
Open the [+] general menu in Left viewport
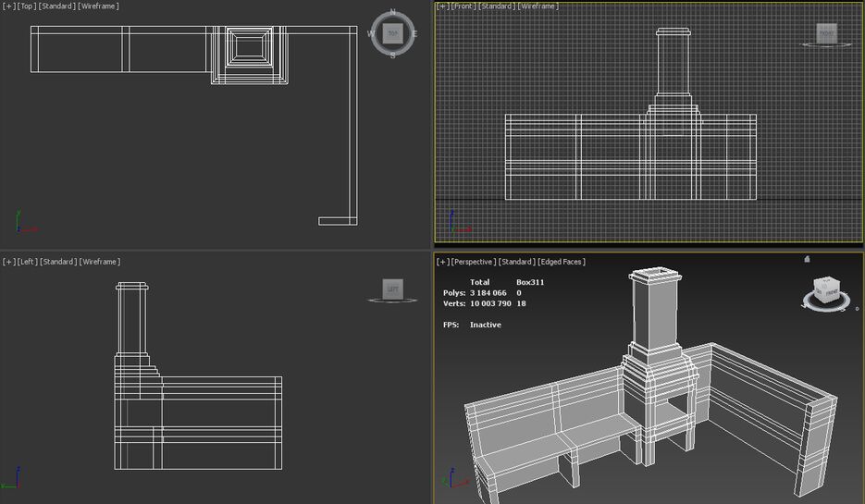(8, 262)
